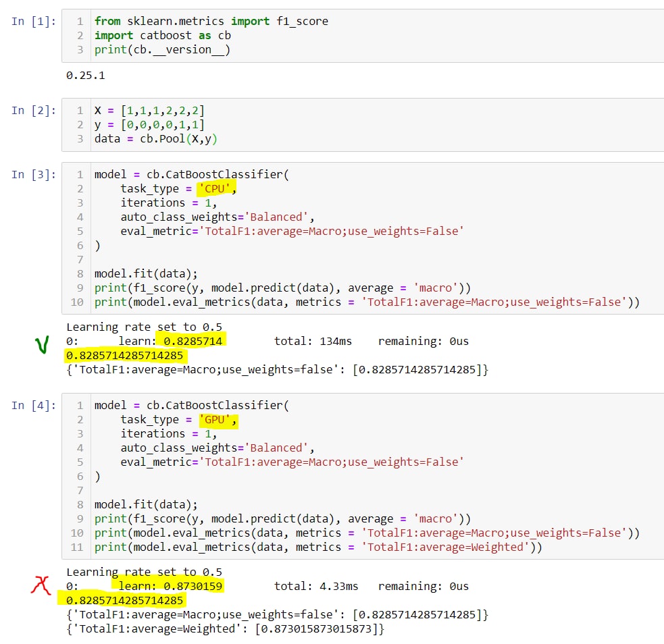
Task: Click the print(cb.__version__) line
Action: click(162, 50)
